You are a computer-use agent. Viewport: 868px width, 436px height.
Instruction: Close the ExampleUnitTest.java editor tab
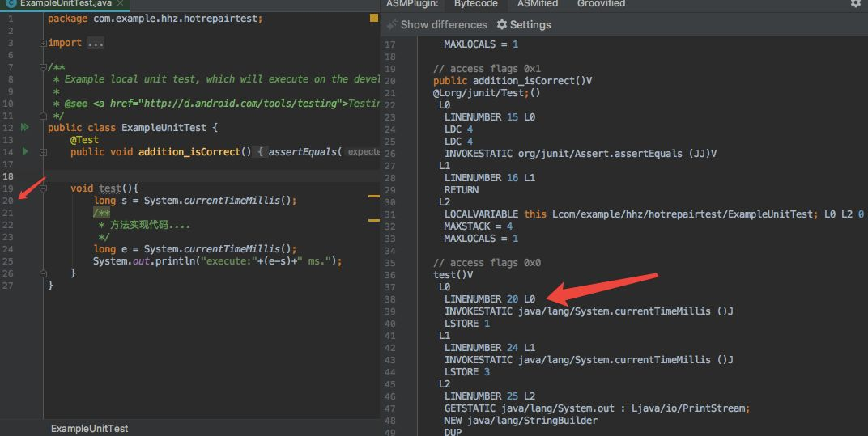[120, 2]
